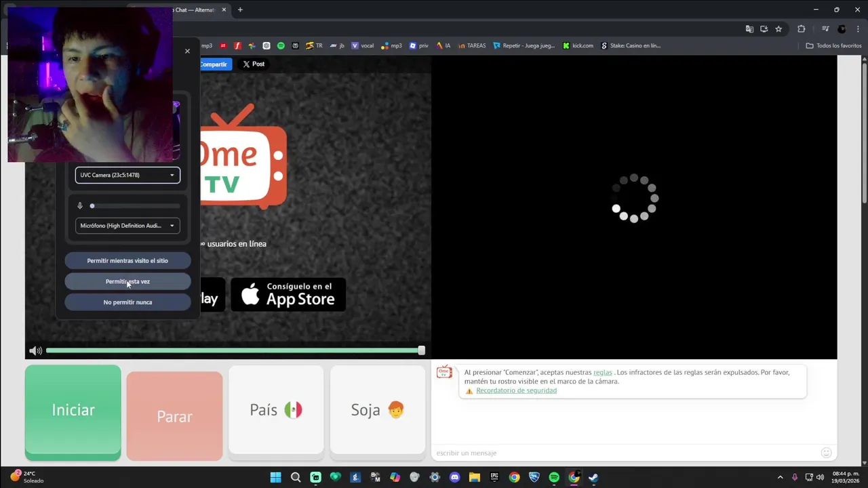Open the clock and date 08:44 p. m.

[846, 477]
